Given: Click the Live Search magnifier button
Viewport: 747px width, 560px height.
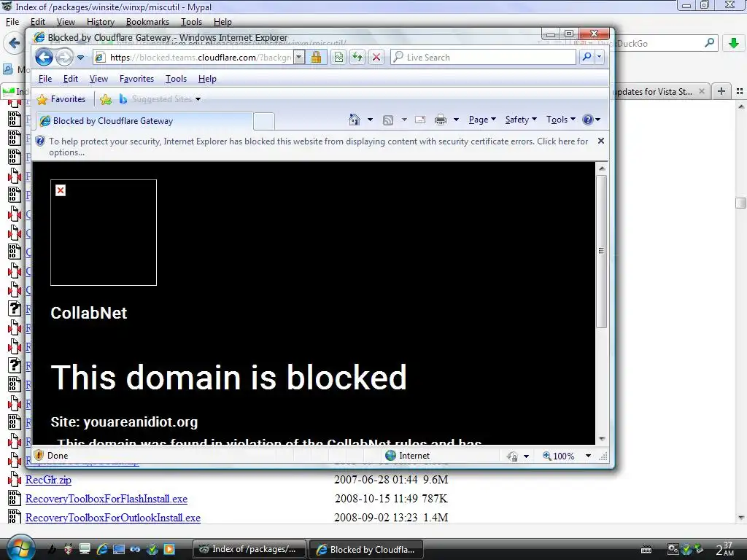Looking at the screenshot, I should [x=587, y=57].
